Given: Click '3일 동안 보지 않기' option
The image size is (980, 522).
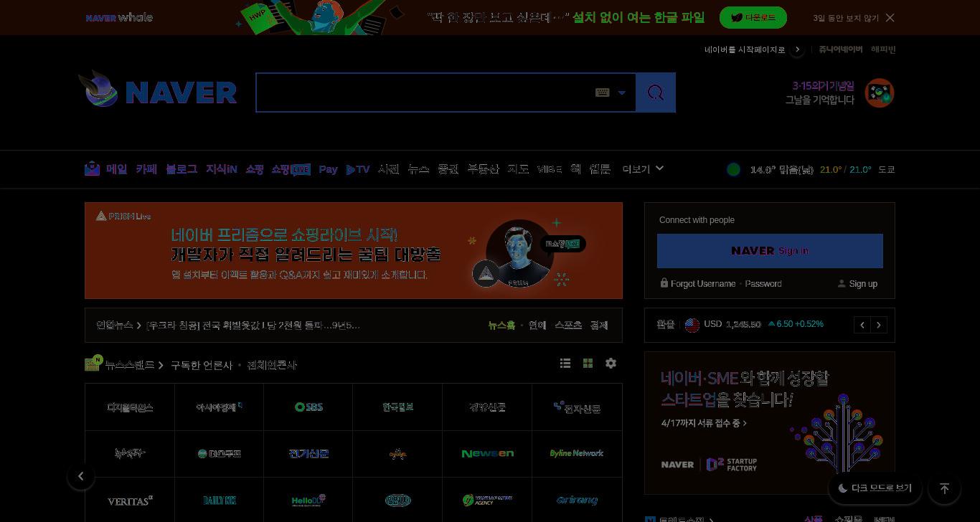Looking at the screenshot, I should pyautogui.click(x=846, y=18).
